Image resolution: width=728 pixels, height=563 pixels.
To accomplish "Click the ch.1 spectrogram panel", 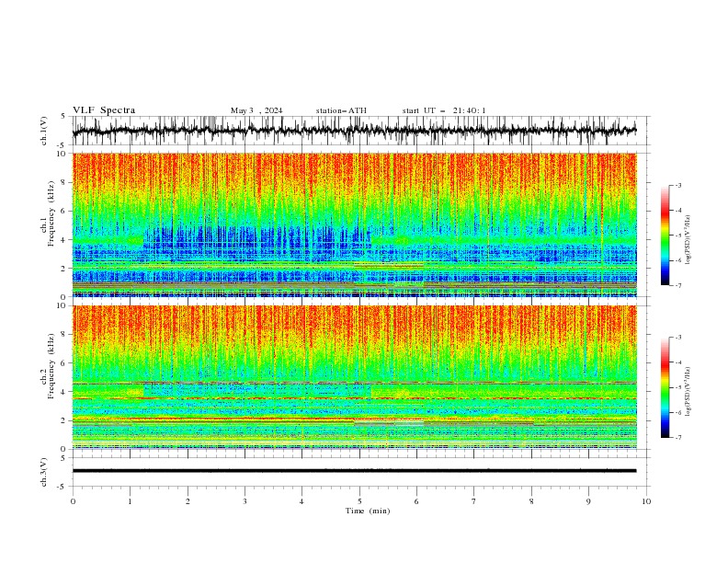I will tap(354, 224).
